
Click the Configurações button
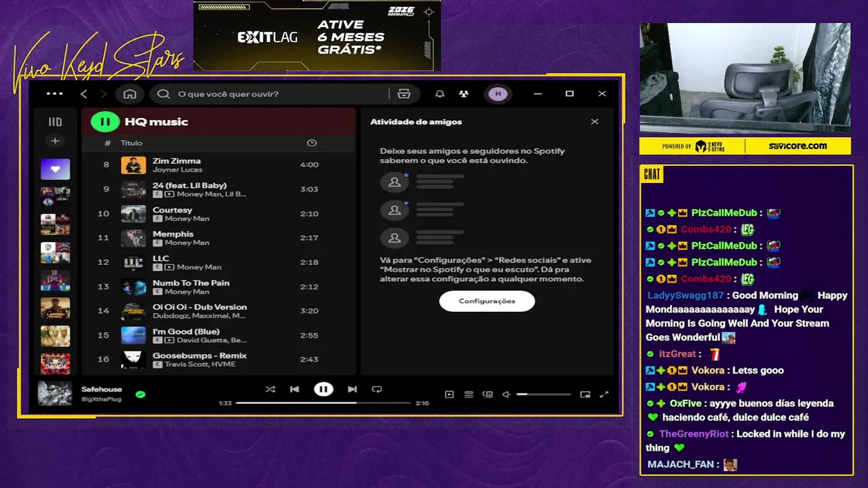487,301
